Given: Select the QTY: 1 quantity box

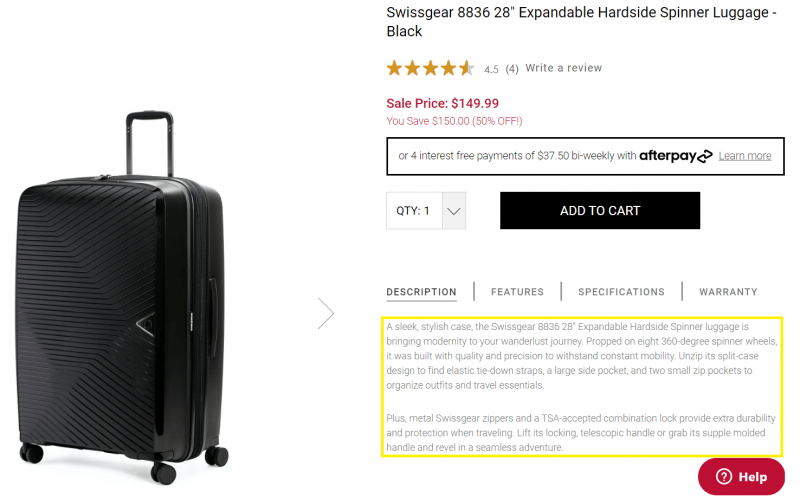Looking at the screenshot, I should [413, 211].
